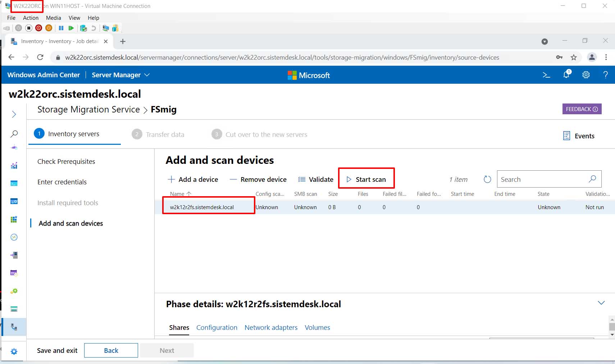Open the Remote Desktop sidebar icon
The height and width of the screenshot is (364, 615).
14,237
